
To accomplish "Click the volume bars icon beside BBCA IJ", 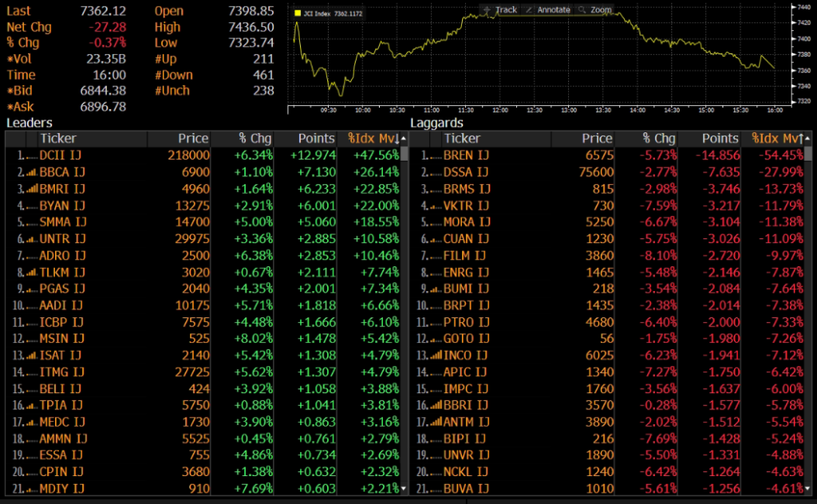I will coord(31,172).
